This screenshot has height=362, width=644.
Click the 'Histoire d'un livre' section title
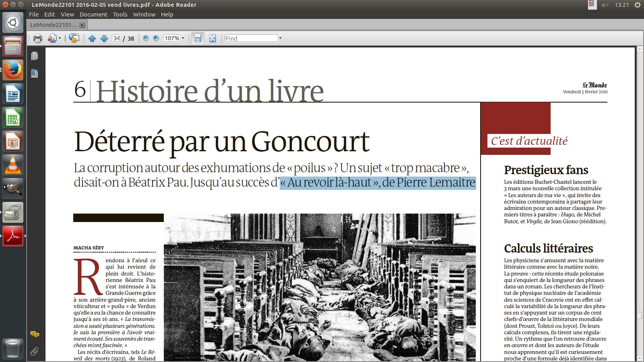(210, 91)
